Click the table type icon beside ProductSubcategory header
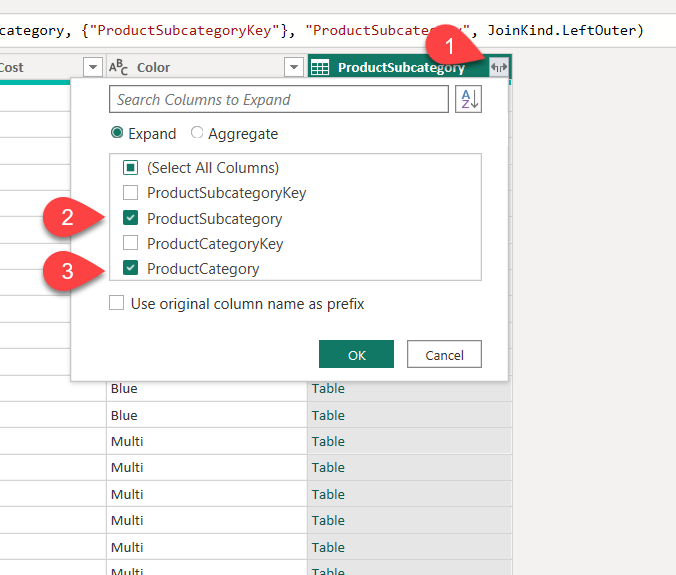Image resolution: width=676 pixels, height=575 pixels. pyautogui.click(x=321, y=67)
